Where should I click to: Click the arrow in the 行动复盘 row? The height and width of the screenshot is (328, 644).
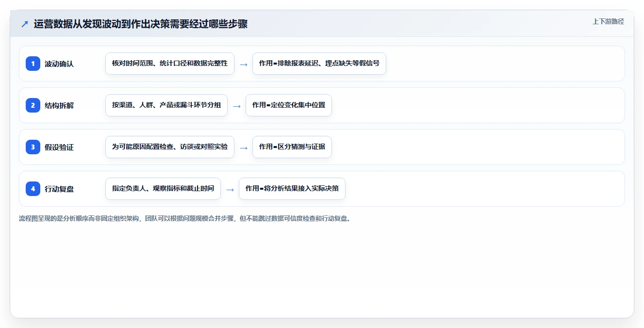click(x=230, y=189)
